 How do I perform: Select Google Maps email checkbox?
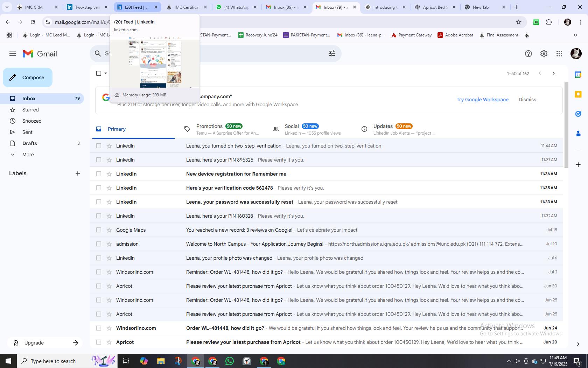[x=99, y=230]
